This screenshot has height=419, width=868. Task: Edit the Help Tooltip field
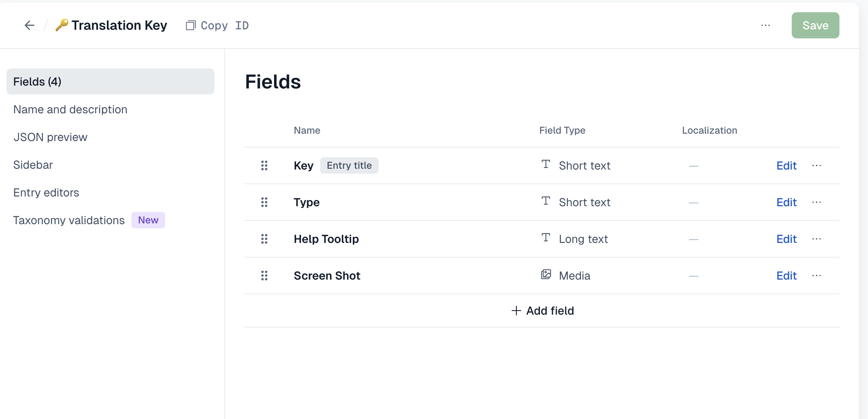click(x=786, y=239)
